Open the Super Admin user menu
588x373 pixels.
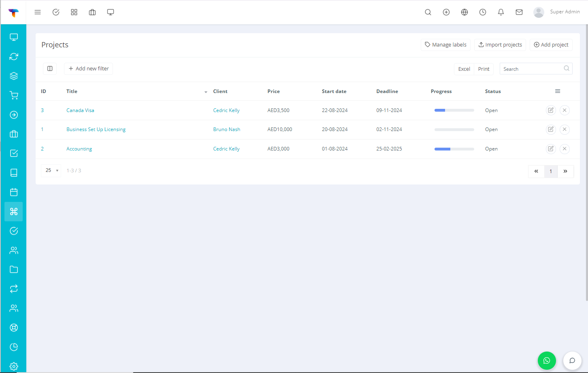557,12
